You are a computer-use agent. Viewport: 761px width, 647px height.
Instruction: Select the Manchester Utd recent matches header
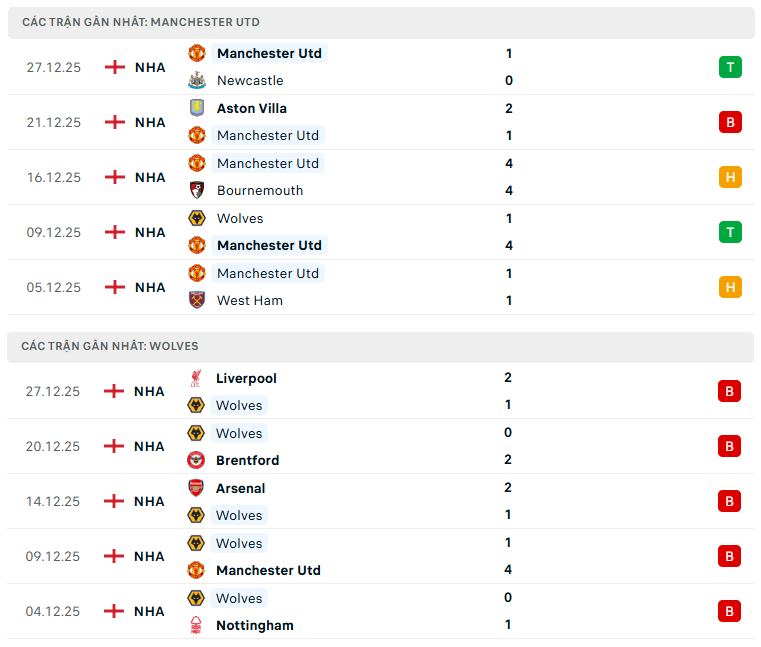tap(141, 22)
